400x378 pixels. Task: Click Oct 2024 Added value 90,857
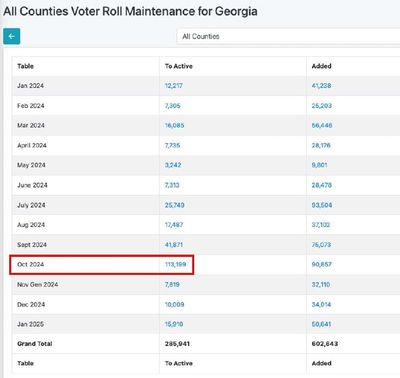coord(322,264)
